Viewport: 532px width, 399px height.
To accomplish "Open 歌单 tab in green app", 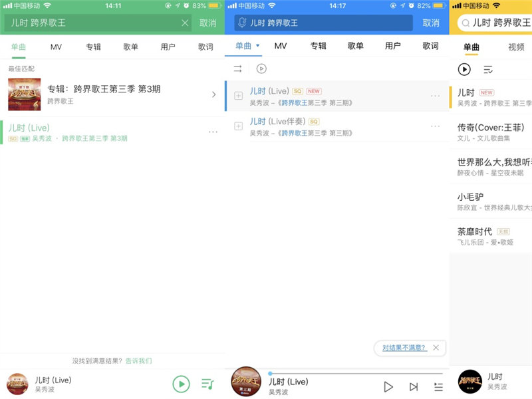I will (130, 47).
